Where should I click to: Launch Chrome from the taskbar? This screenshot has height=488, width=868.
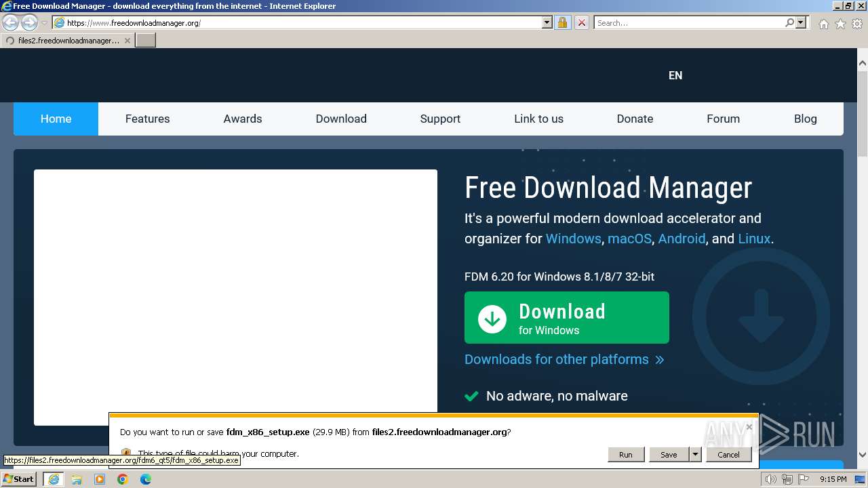tap(123, 479)
